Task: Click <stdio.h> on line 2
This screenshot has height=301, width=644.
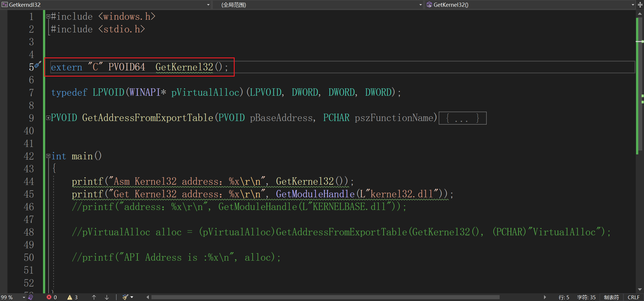Action: (121, 29)
